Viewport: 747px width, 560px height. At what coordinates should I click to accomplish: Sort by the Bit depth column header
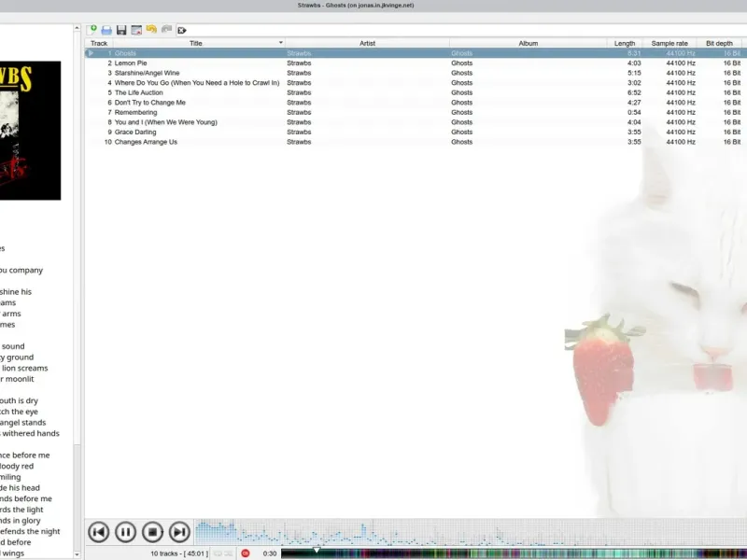719,43
